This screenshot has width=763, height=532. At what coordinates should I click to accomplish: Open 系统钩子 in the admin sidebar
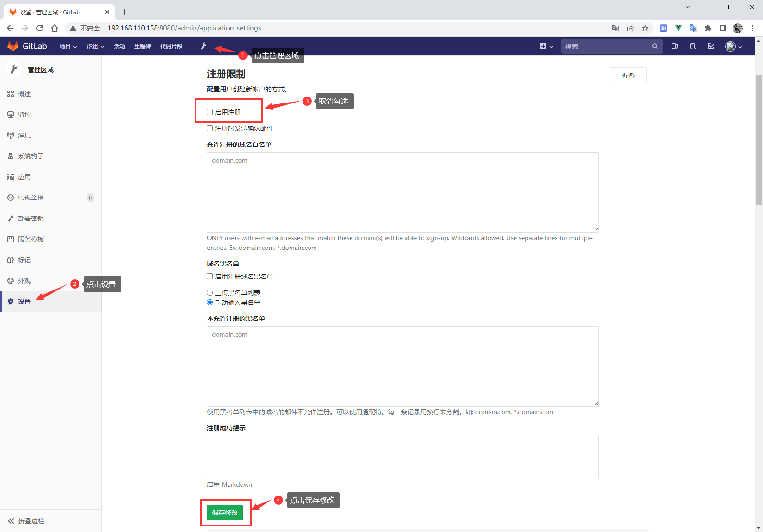[51, 156]
